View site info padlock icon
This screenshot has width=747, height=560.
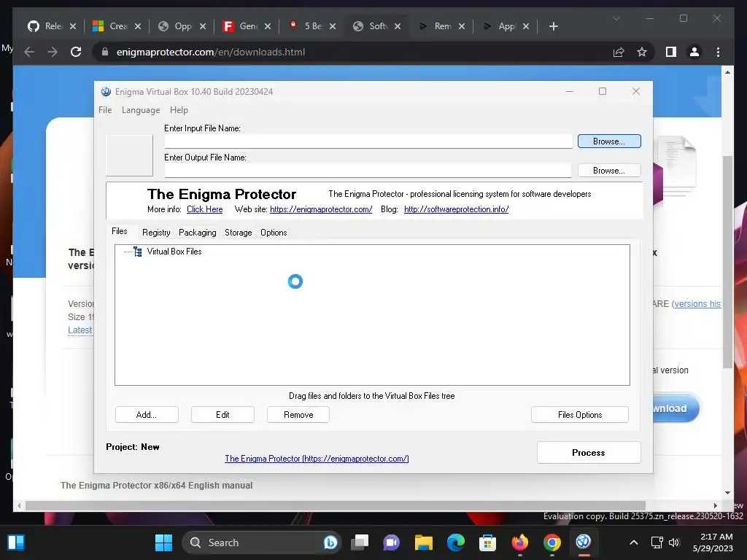[105, 52]
